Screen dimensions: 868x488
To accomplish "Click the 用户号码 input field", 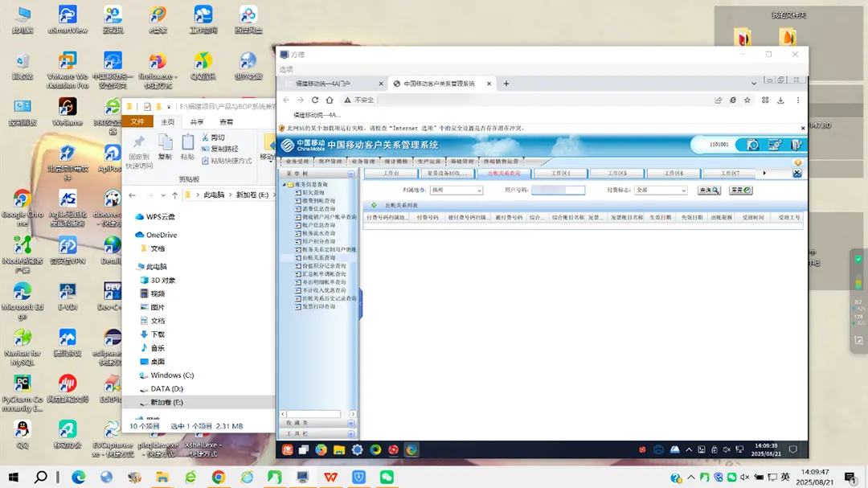I will click(x=558, y=191).
